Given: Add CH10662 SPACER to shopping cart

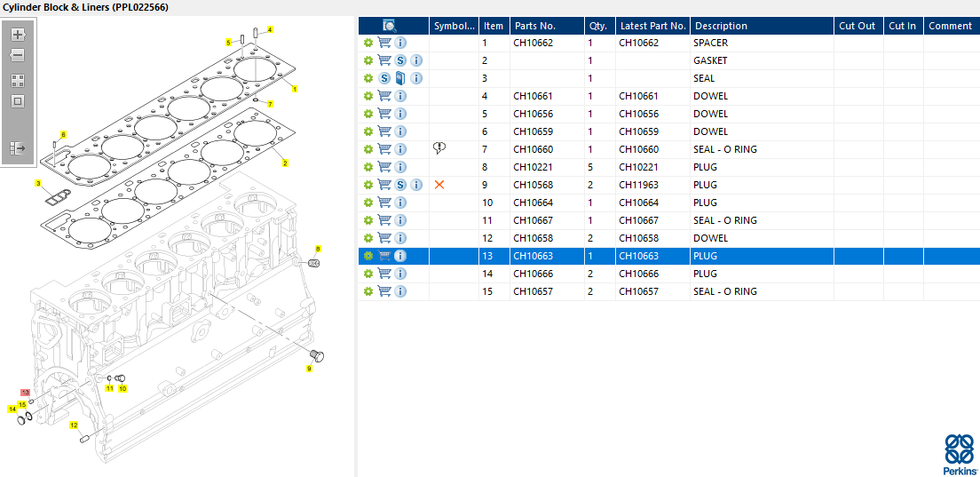Looking at the screenshot, I should (385, 43).
